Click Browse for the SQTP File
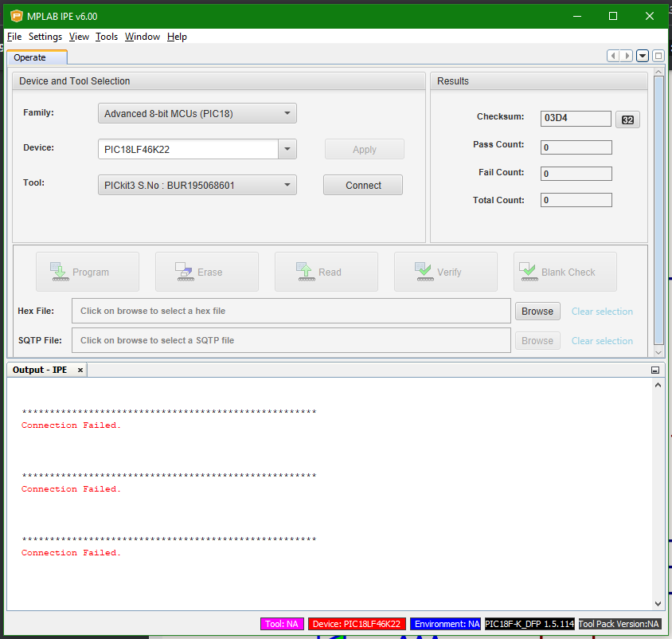 tap(537, 340)
